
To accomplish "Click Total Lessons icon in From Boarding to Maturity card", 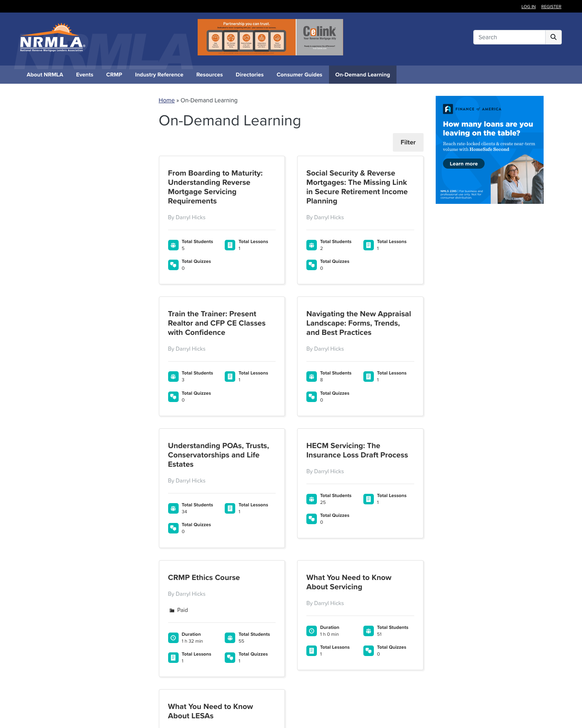I will 230,245.
